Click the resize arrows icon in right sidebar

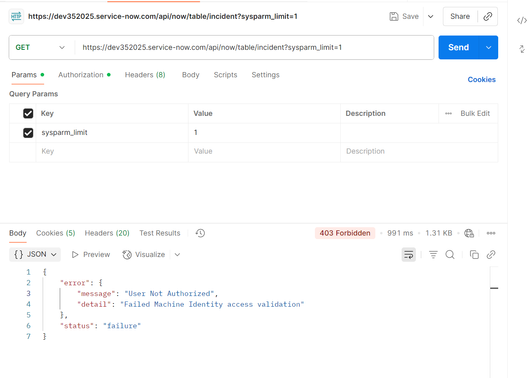point(522,49)
